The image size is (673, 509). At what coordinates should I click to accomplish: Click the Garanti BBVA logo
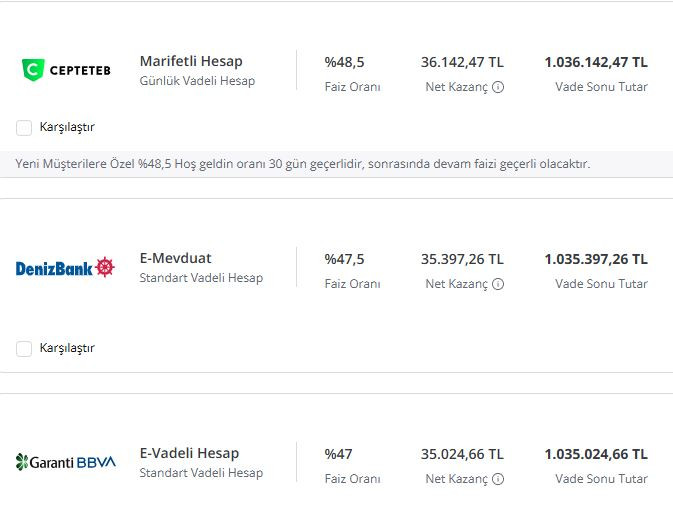66,462
